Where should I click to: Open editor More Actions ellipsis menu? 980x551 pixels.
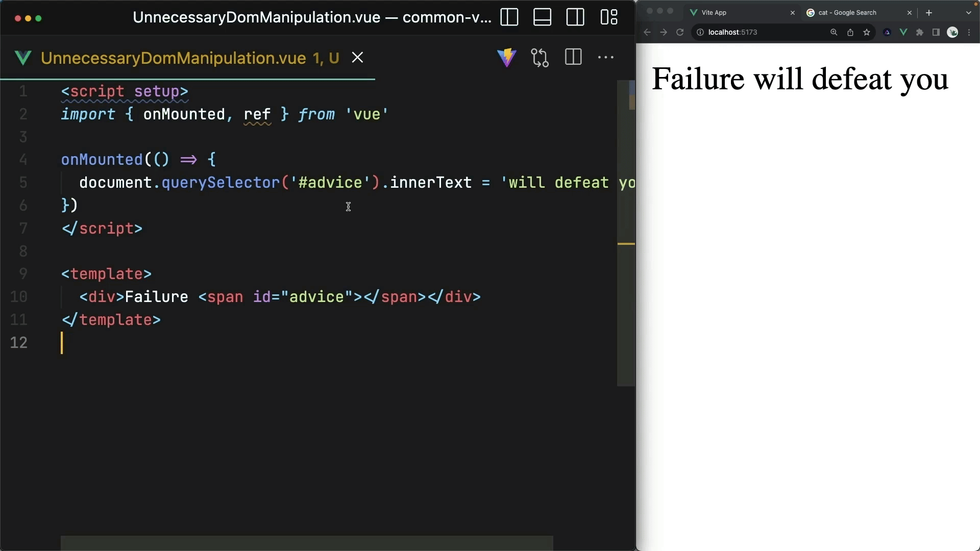[605, 58]
